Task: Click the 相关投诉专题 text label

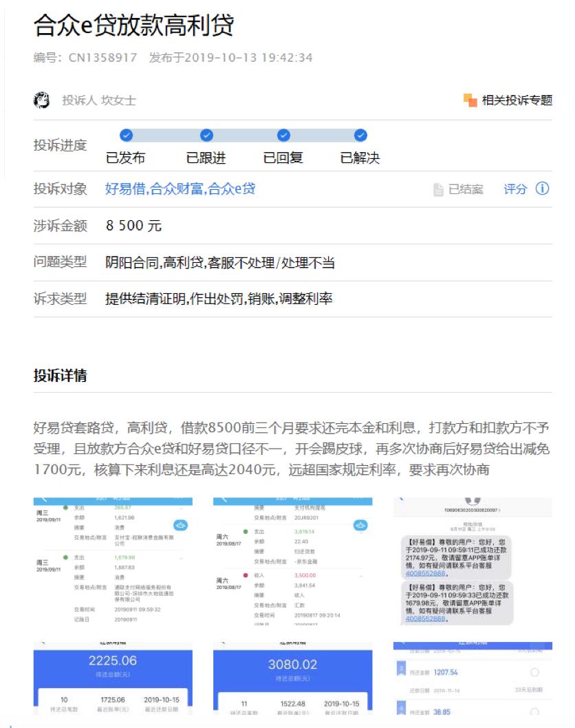Action: point(519,100)
